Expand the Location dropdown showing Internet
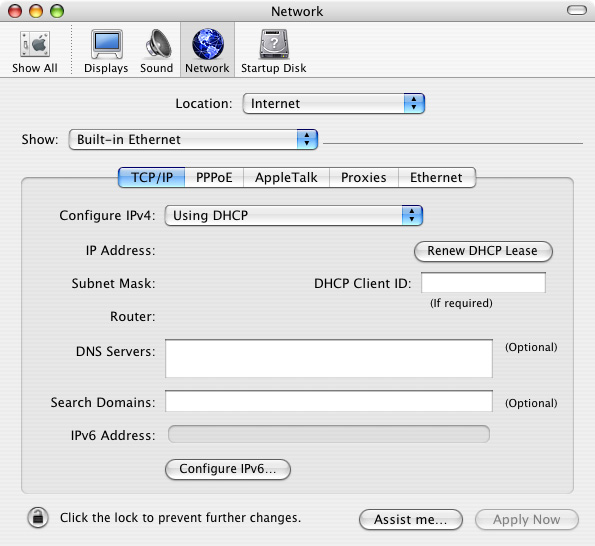The image size is (595, 546). coord(334,103)
